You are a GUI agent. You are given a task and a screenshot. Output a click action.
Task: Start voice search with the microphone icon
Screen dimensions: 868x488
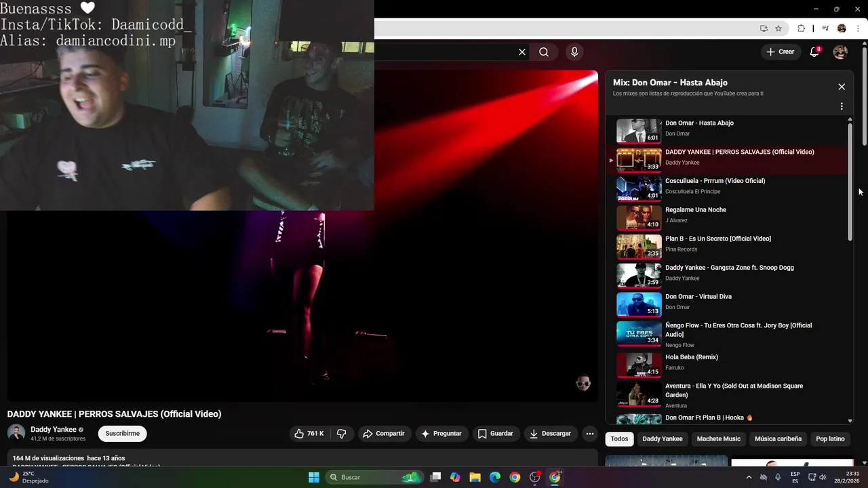[574, 52]
